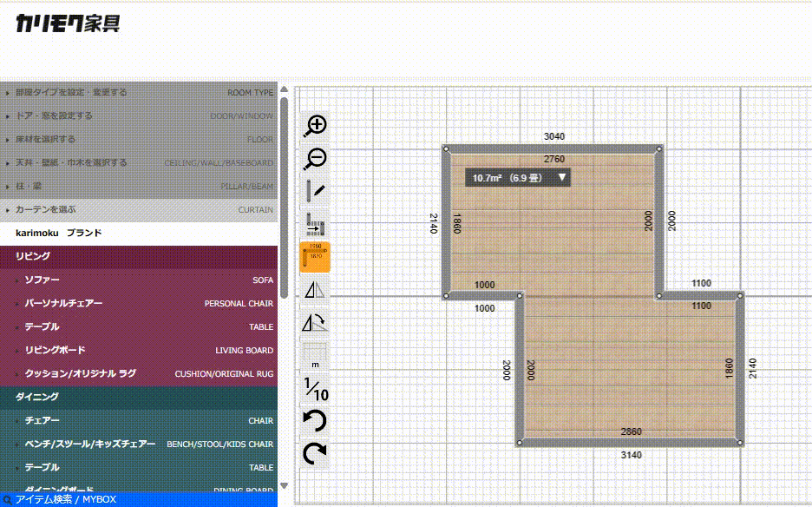Open the LIVING BOARD menu item
This screenshot has width=812, height=507.
pyautogui.click(x=139, y=350)
